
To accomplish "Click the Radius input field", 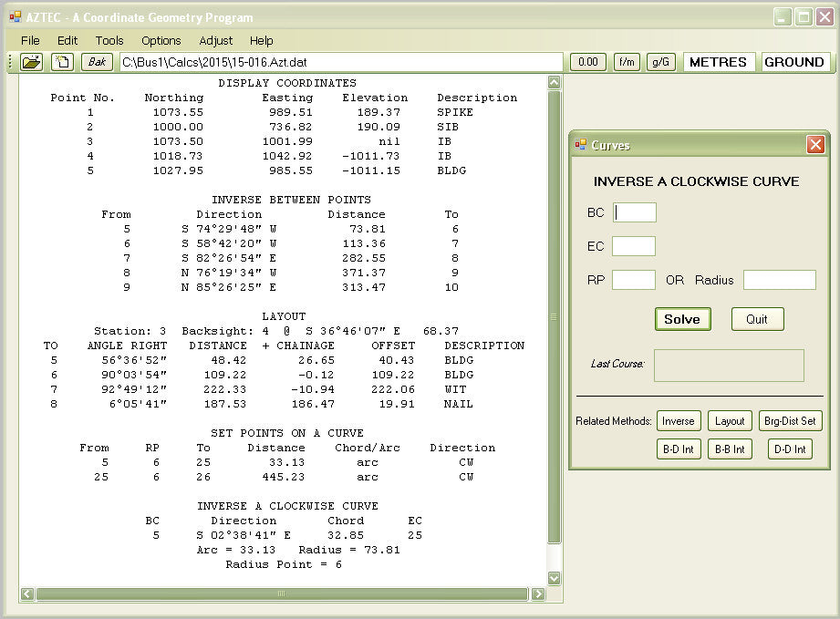I will point(779,280).
